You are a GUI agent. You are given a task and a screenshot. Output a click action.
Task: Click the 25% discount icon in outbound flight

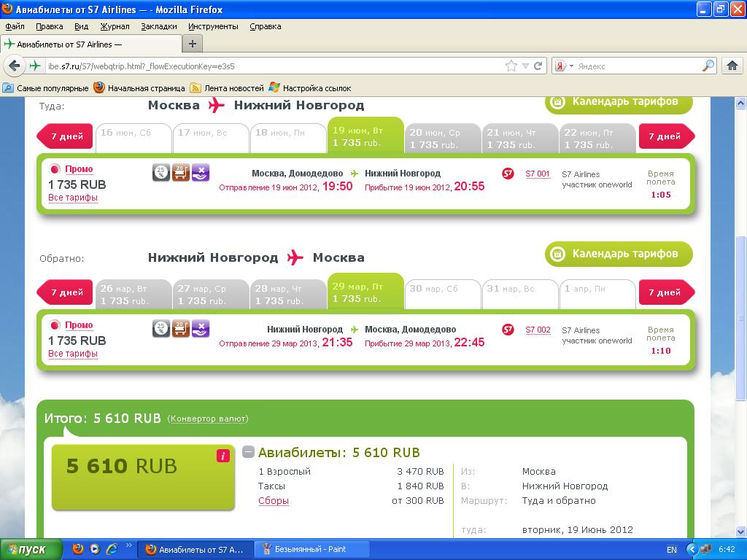click(x=161, y=173)
